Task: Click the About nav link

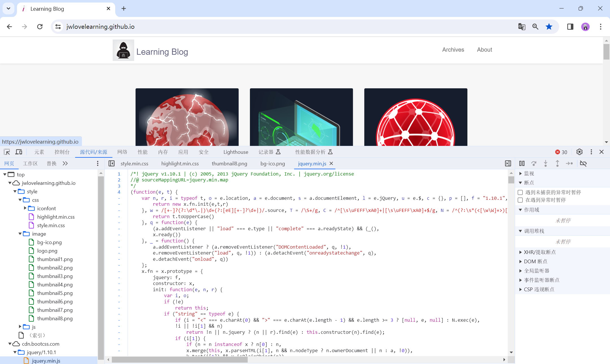Action: pos(485,50)
